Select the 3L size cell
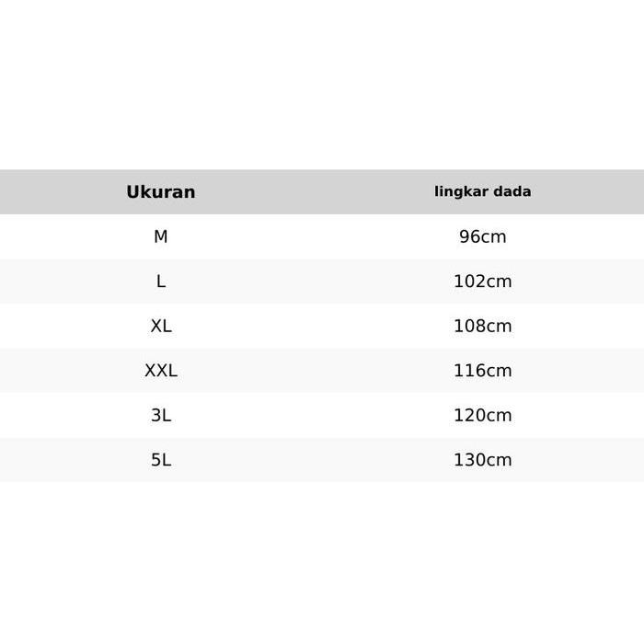Viewport: 644px width, 644px height. [x=161, y=415]
